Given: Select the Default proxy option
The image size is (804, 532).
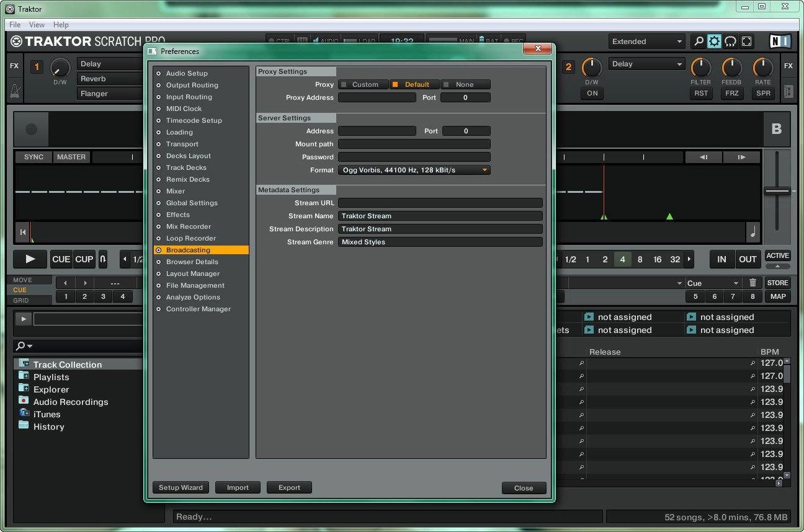Looking at the screenshot, I should pyautogui.click(x=414, y=84).
